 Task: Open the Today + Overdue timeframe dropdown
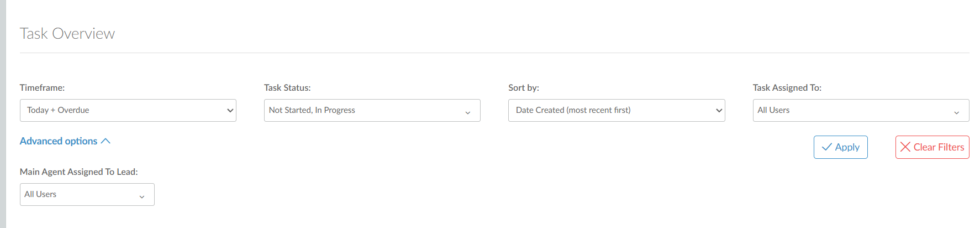(128, 110)
